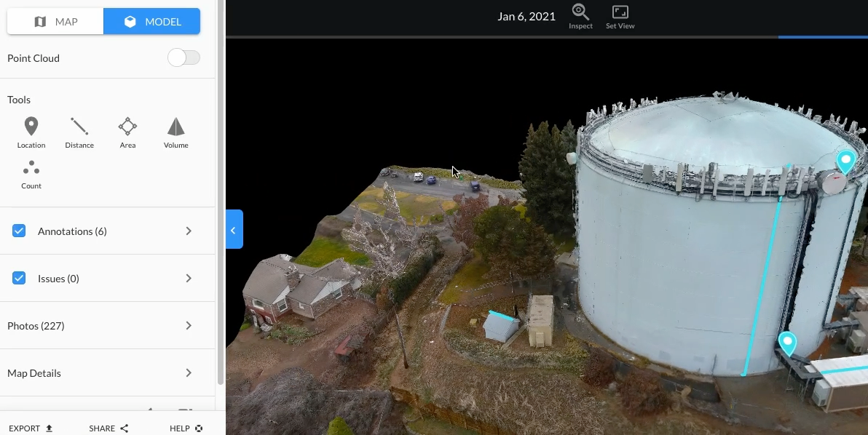
Task: Click the SHARE button
Action: 108,428
